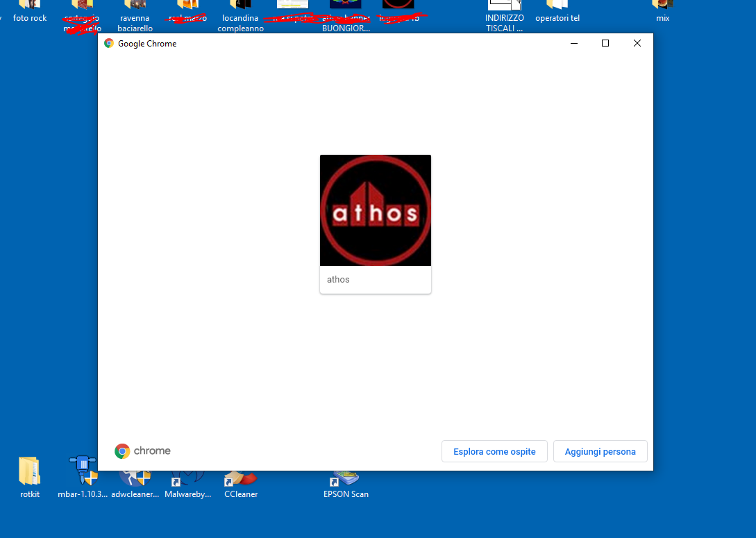756x538 pixels.
Task: Select the EPSON Scan desktop shortcut
Action: point(346,485)
